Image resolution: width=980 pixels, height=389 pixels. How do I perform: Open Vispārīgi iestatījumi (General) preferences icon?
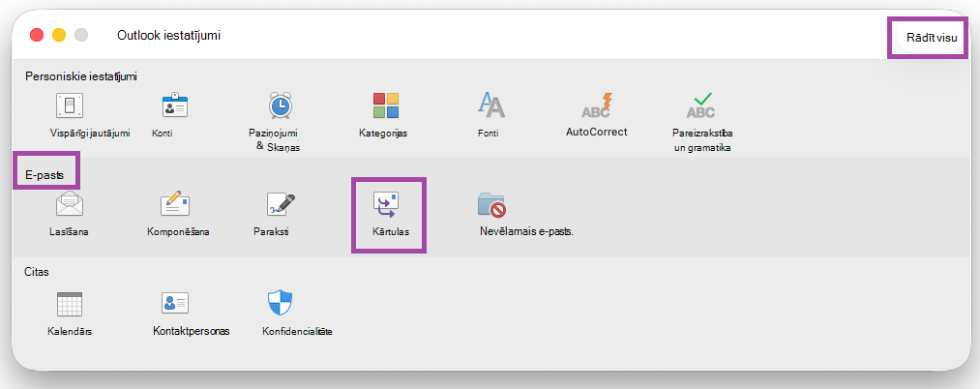(70, 105)
